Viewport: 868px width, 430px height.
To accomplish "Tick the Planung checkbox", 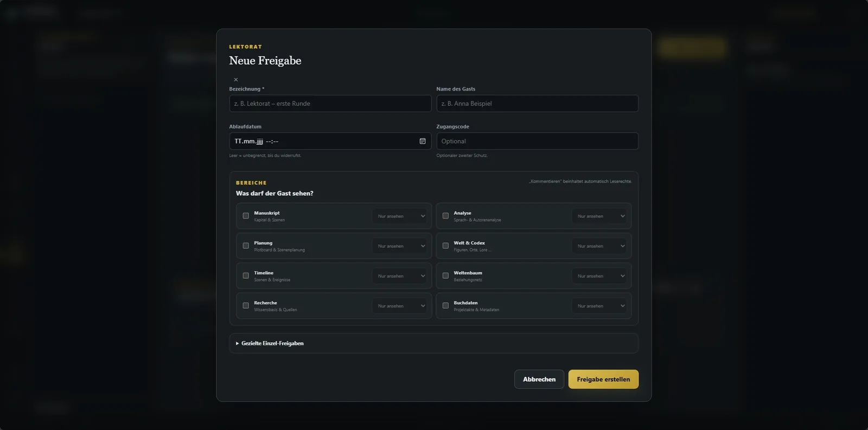I will pyautogui.click(x=246, y=246).
